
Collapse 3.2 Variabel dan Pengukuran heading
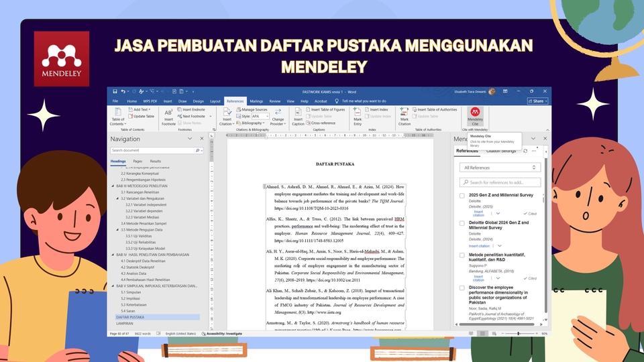pyautogui.click(x=117, y=198)
